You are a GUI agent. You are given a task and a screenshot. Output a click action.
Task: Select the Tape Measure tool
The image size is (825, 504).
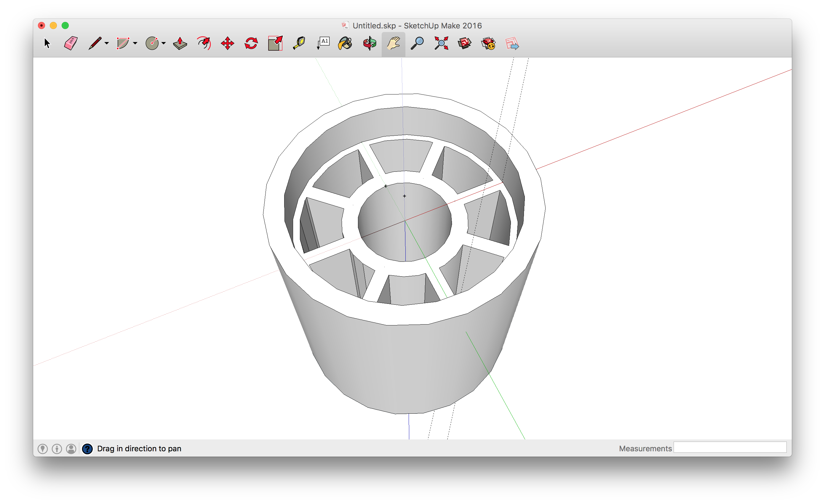coord(299,44)
